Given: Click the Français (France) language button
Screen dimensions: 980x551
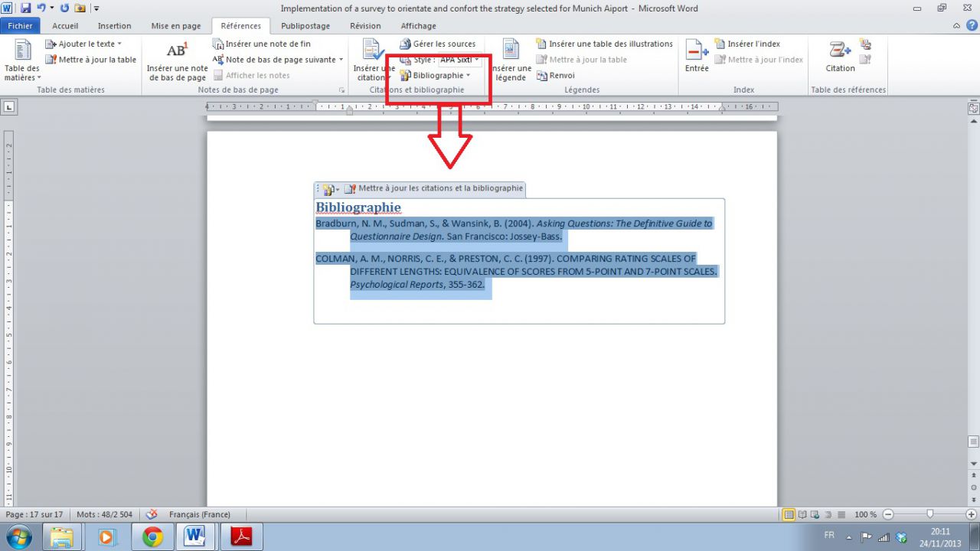Looking at the screenshot, I should pos(199,514).
